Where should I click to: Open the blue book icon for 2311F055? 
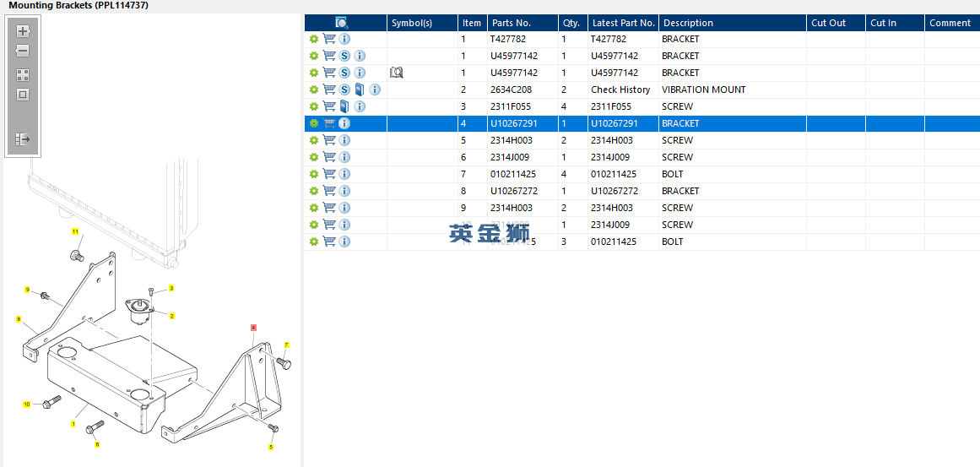coord(344,106)
